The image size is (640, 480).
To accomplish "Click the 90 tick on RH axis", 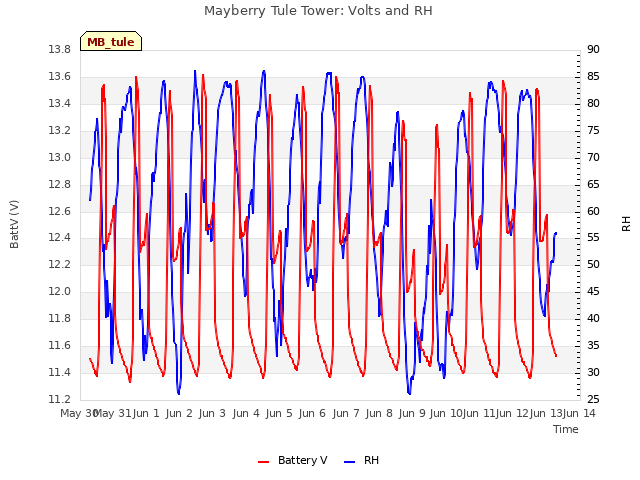I will click(593, 50).
